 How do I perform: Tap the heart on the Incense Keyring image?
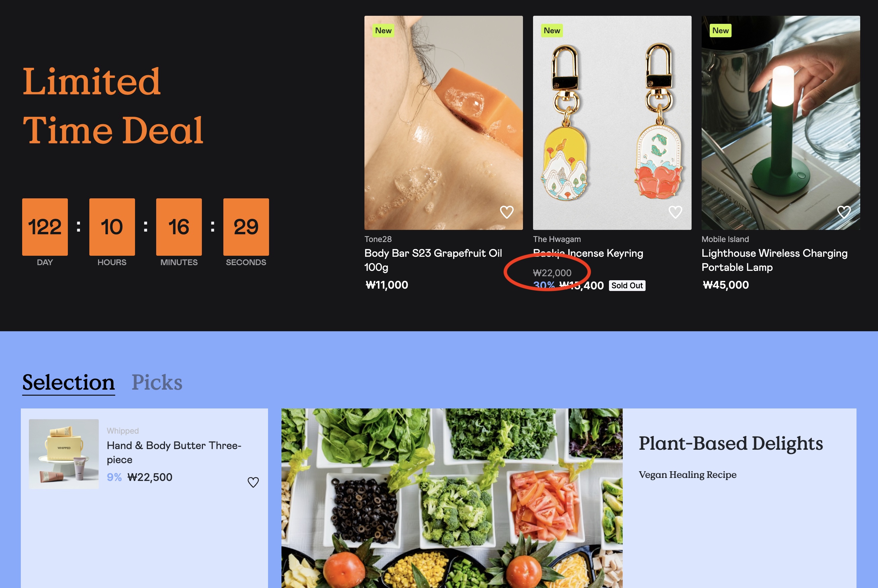(x=675, y=212)
